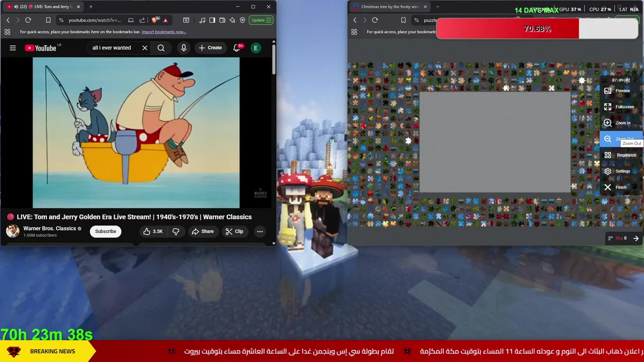The width and height of the screenshot is (644, 362).
Task: Mute the LIVE: Tom and Jerry tab audio
Action: 16,7
